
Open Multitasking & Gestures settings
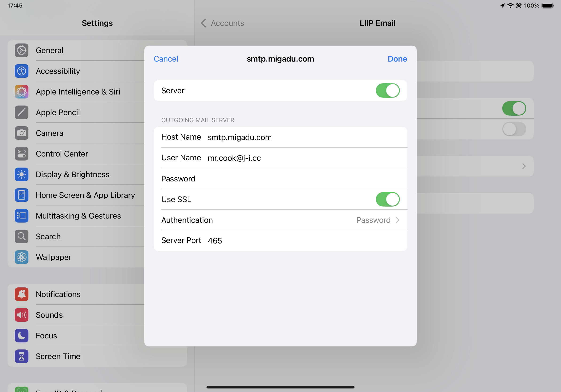[x=78, y=216]
